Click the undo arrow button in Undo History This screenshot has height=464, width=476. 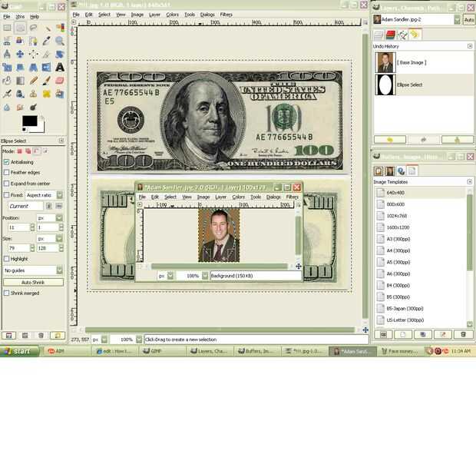390,140
